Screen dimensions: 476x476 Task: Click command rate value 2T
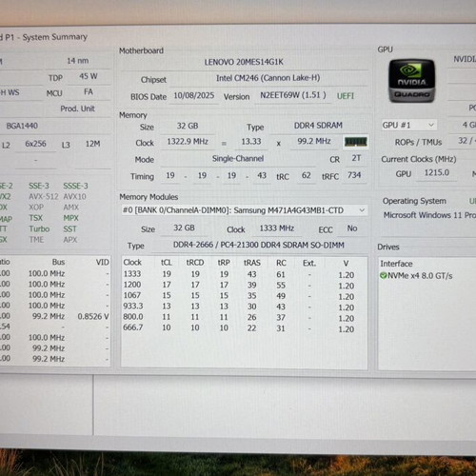(356, 158)
